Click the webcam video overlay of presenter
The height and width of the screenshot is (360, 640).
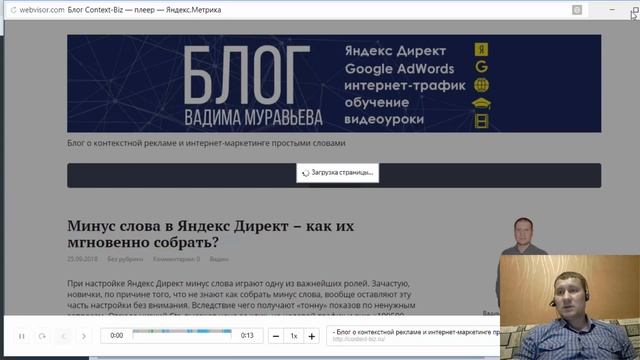pos(570,307)
